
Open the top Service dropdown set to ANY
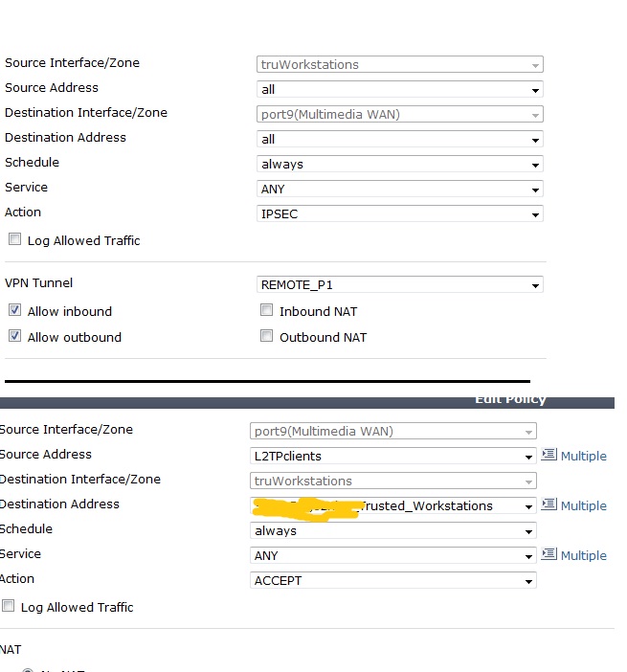click(399, 189)
